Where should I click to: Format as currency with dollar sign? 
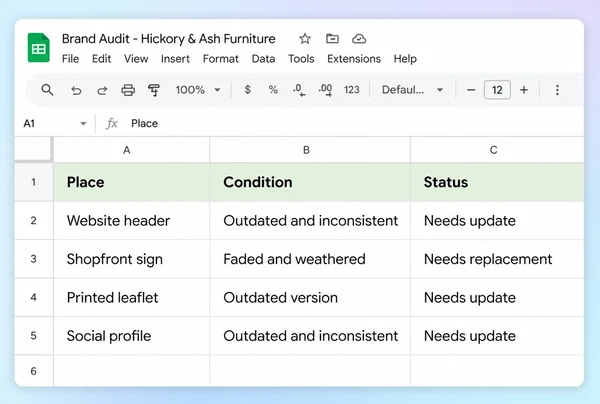248,90
